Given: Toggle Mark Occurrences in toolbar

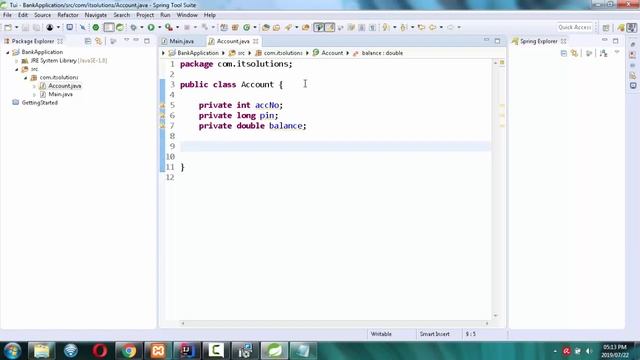Looking at the screenshot, I should 330,27.
